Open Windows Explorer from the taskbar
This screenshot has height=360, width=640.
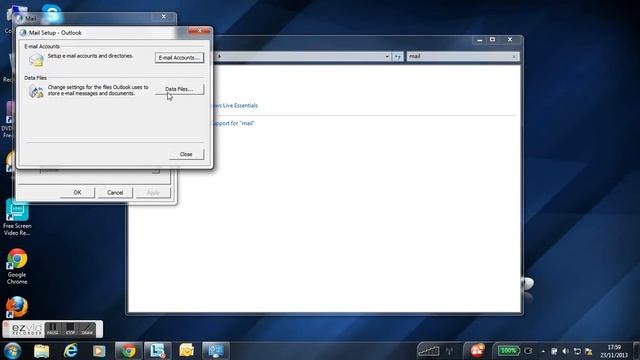(x=42, y=351)
